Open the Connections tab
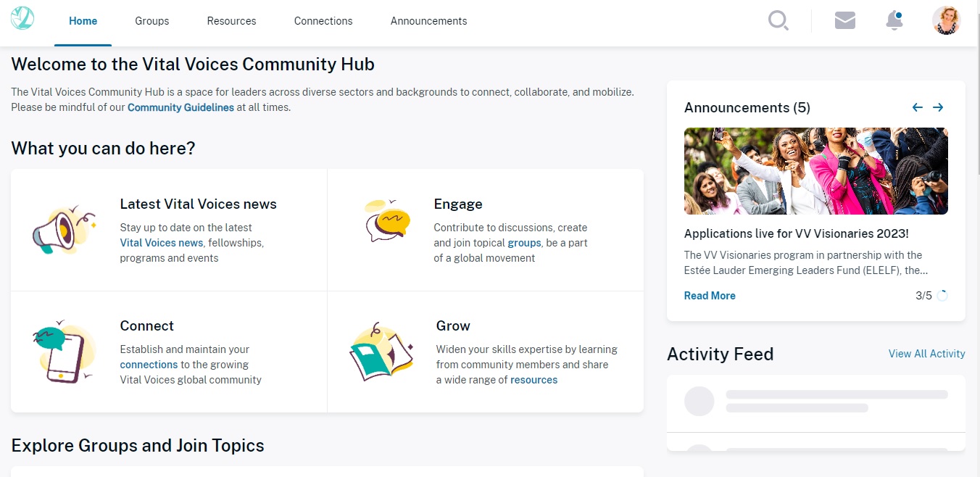Viewport: 980px width, 477px height. coord(323,21)
